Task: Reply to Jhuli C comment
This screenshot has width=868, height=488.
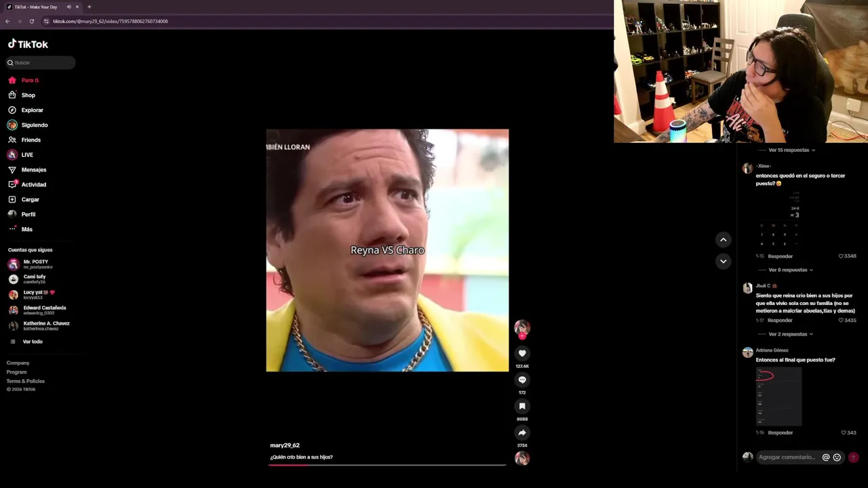Action: (780, 320)
